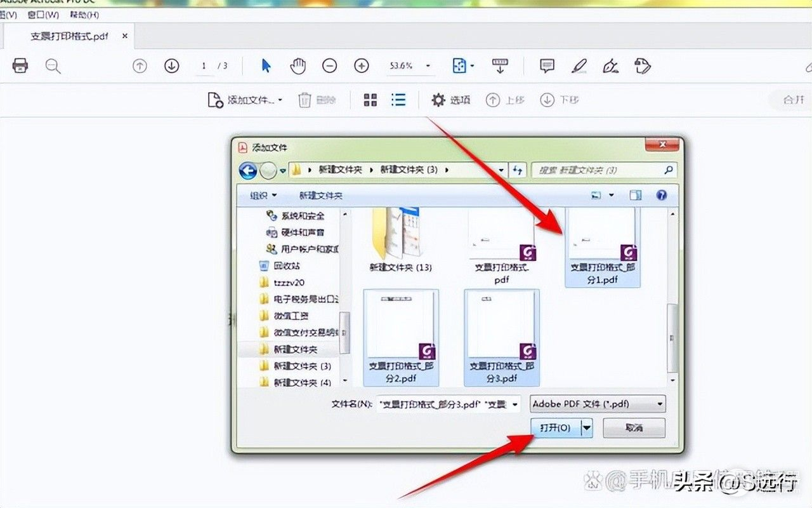
Task: Select the Hand pan tool
Action: 298,66
